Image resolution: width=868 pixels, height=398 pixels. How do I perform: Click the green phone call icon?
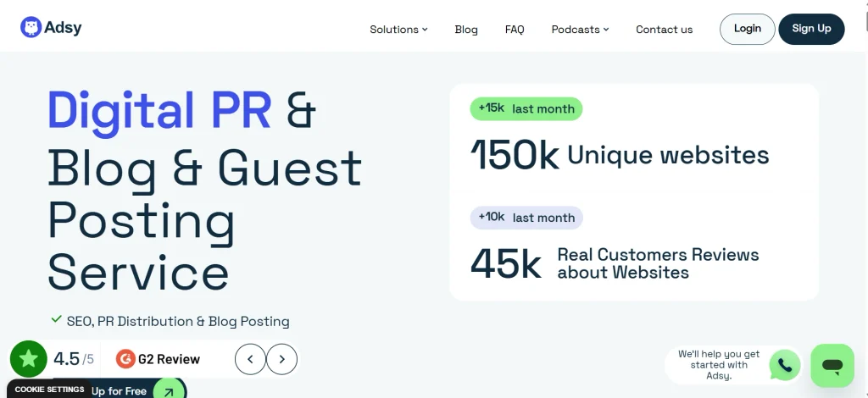(785, 365)
